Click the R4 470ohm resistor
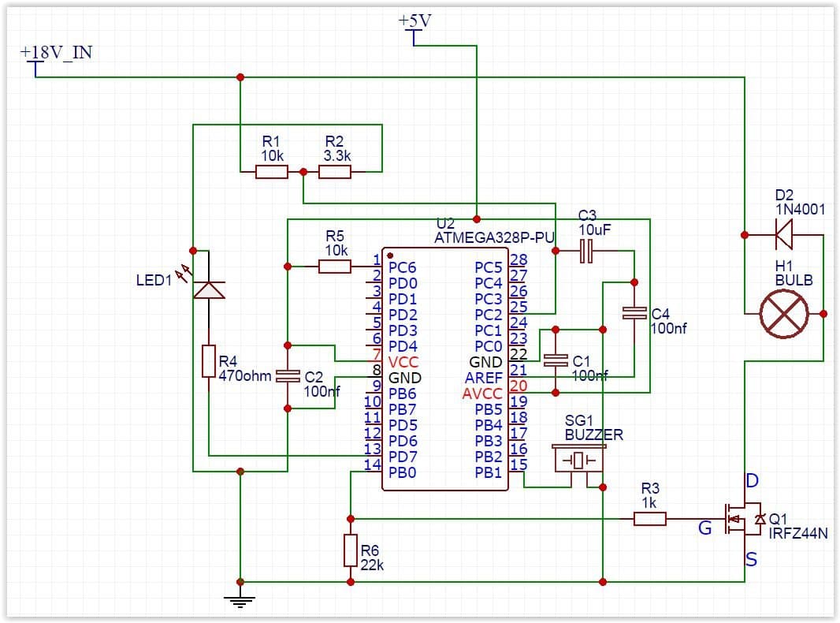The image size is (840, 623). click(208, 361)
